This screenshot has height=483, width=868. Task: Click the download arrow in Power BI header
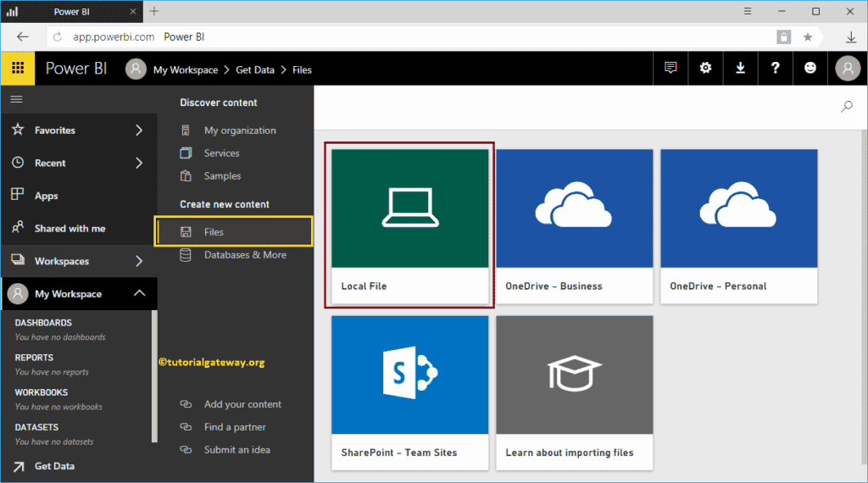[x=740, y=68]
